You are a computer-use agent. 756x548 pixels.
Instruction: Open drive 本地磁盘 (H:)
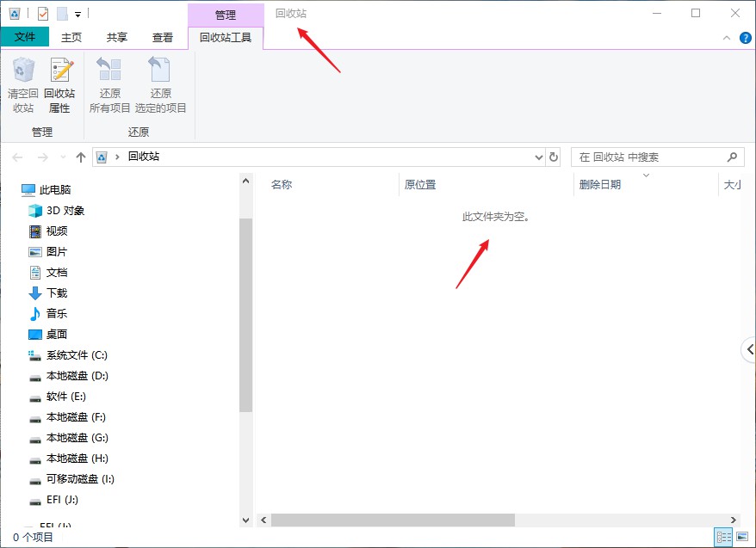tap(69, 459)
